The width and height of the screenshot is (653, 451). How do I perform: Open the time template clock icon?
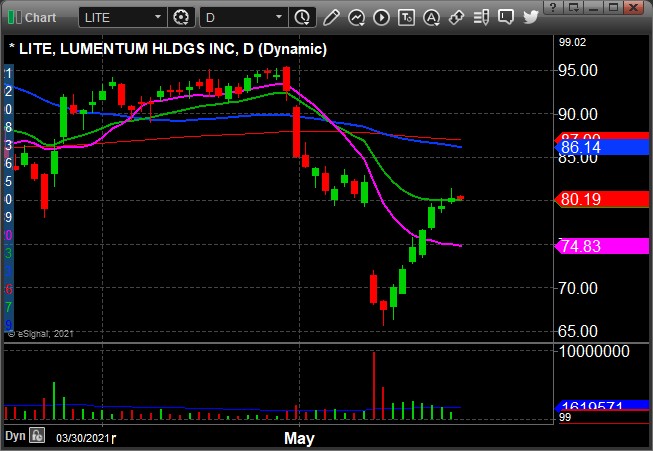[x=302, y=17]
